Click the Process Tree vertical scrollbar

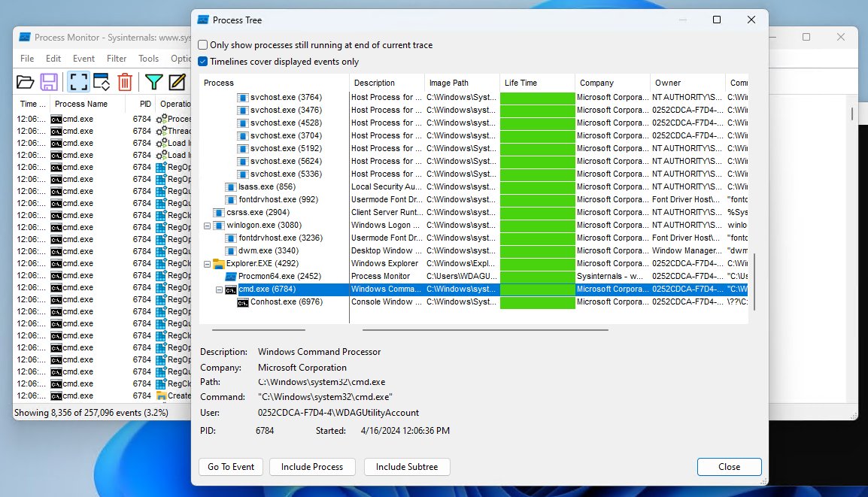754,282
